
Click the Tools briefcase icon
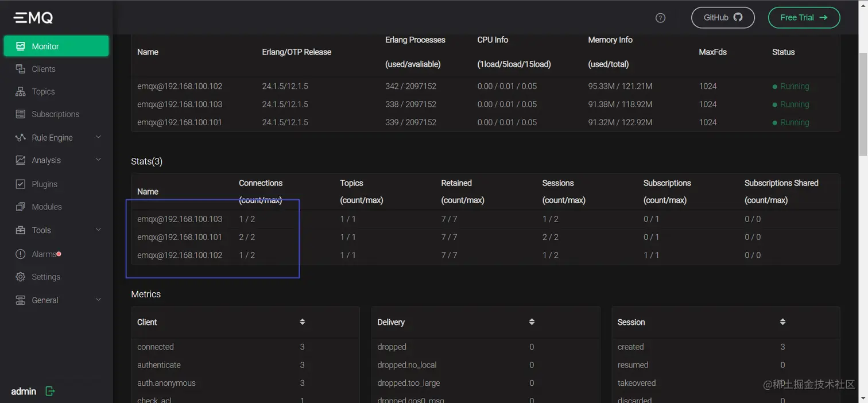21,230
